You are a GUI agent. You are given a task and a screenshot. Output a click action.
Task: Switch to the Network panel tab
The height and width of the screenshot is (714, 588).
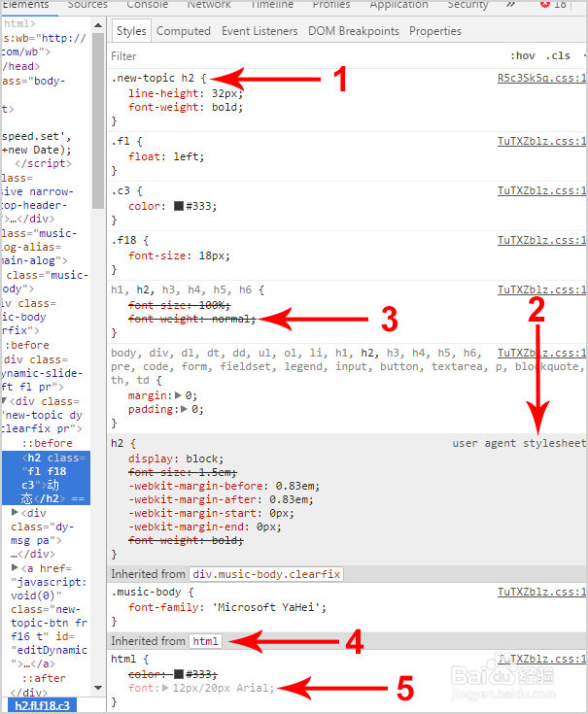pyautogui.click(x=209, y=5)
